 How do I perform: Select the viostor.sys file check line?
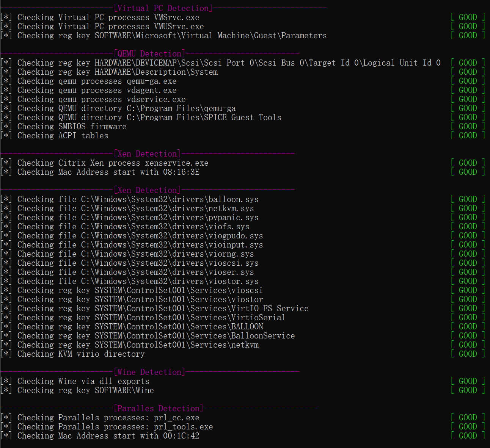(x=129, y=281)
